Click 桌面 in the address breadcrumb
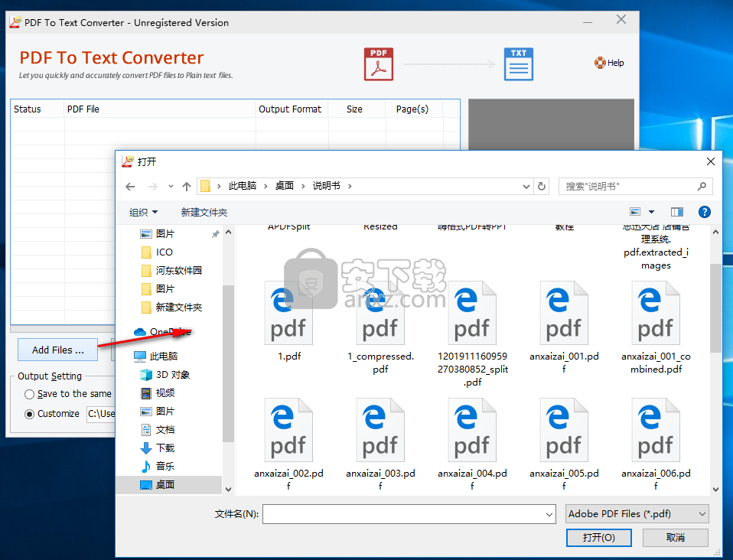733x560 pixels. (x=284, y=186)
